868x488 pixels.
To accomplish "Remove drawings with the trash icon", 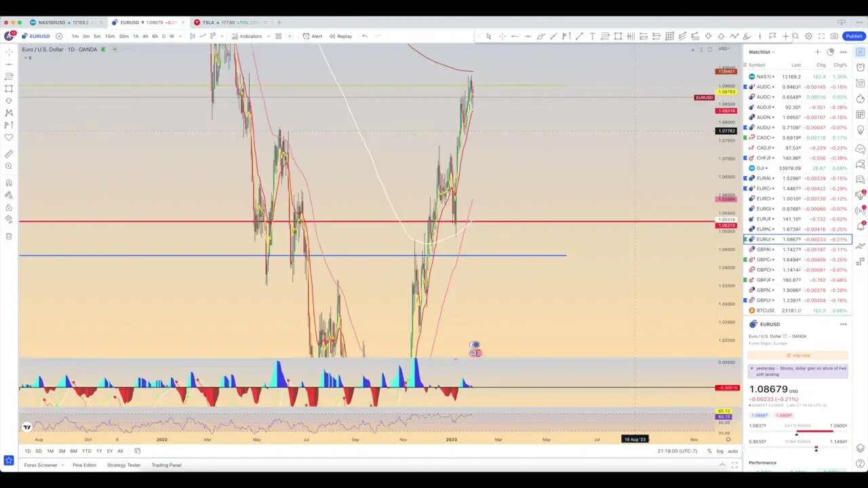I will click(9, 236).
